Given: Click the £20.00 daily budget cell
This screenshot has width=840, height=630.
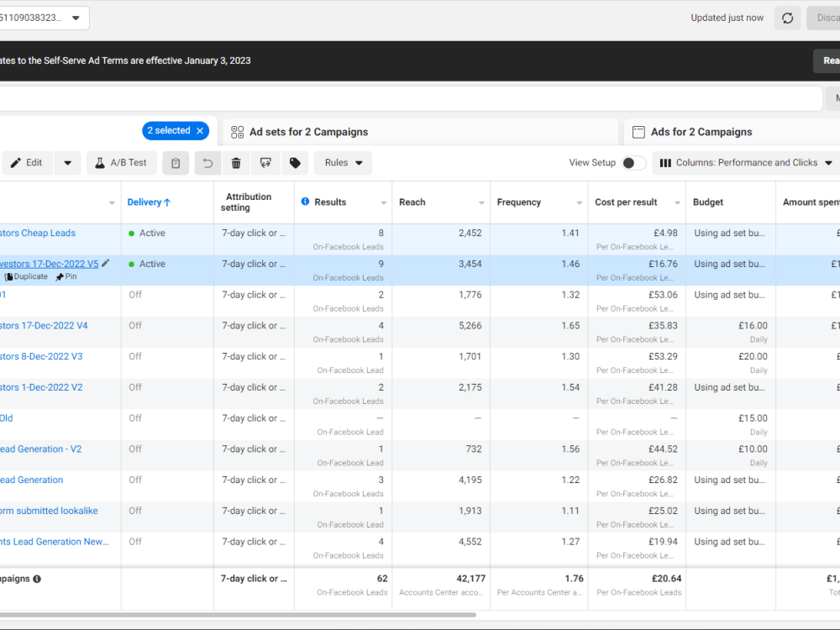Looking at the screenshot, I should pyautogui.click(x=753, y=357).
